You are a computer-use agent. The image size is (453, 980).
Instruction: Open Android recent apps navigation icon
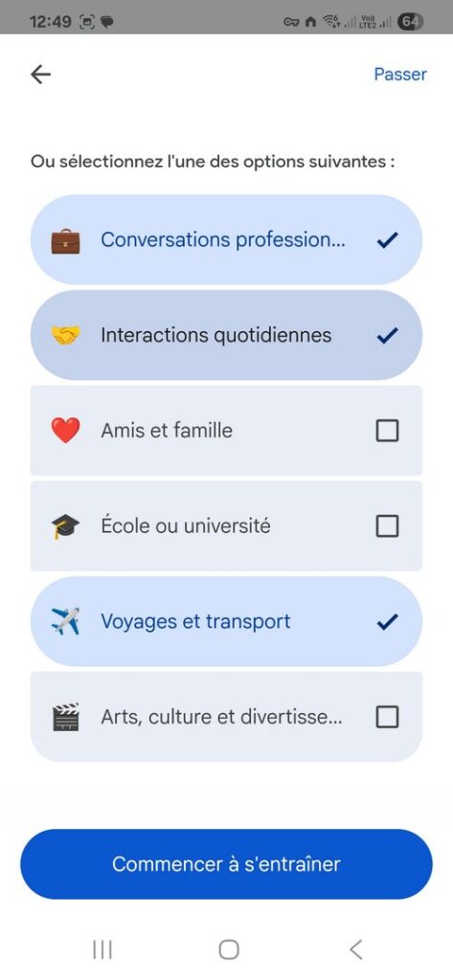[x=102, y=949]
